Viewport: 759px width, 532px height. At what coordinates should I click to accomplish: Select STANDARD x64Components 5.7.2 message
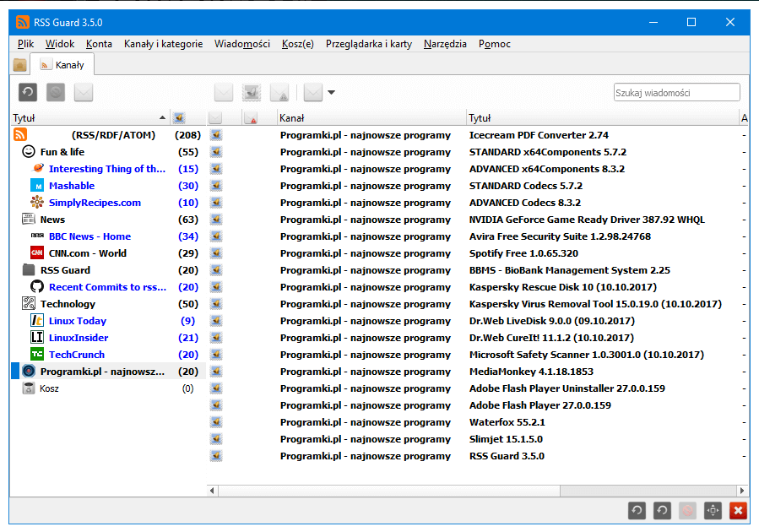(547, 152)
